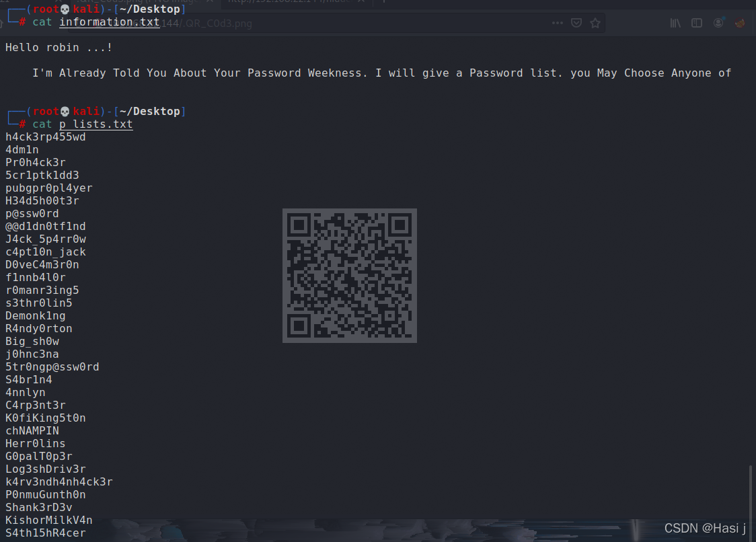Select password 'Big_sh0w'
Screen dimensions: 756x542
pyautogui.click(x=32, y=342)
